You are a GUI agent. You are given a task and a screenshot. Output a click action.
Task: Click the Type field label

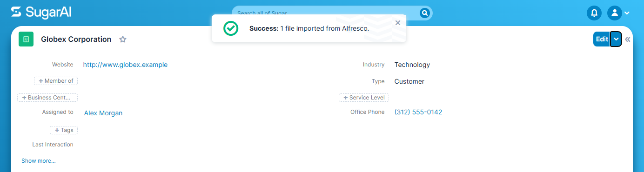point(378,81)
